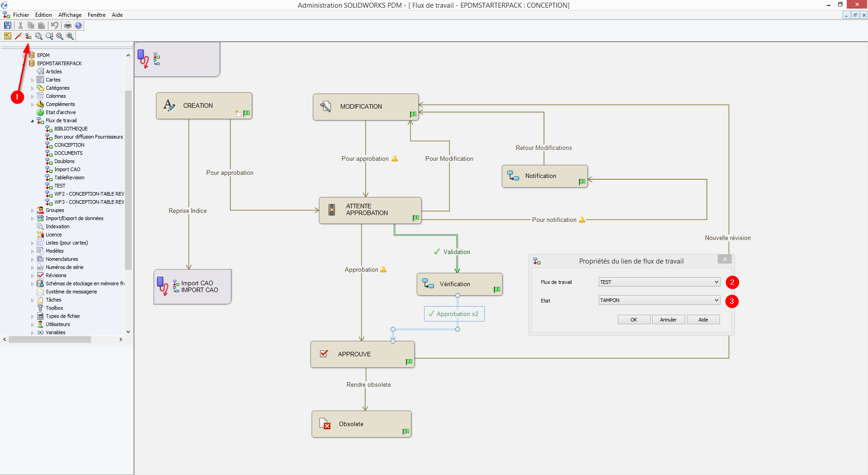Select the New State tool icon

tap(8, 36)
